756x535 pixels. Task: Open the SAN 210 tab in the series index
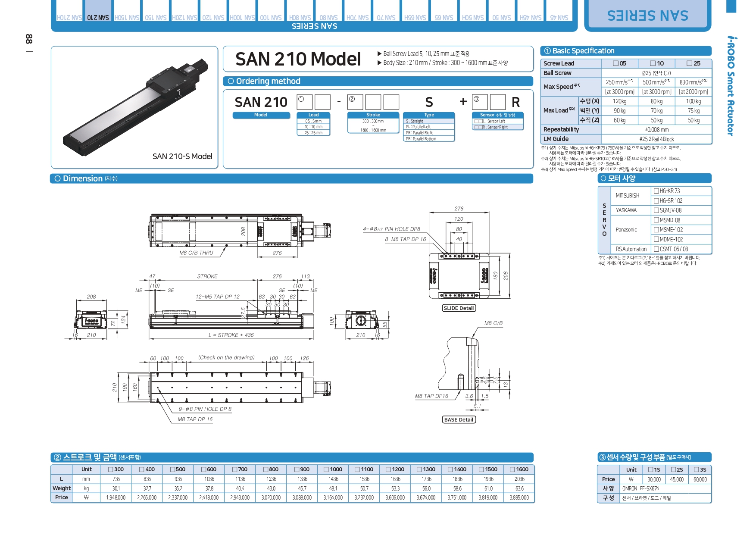coord(98,11)
